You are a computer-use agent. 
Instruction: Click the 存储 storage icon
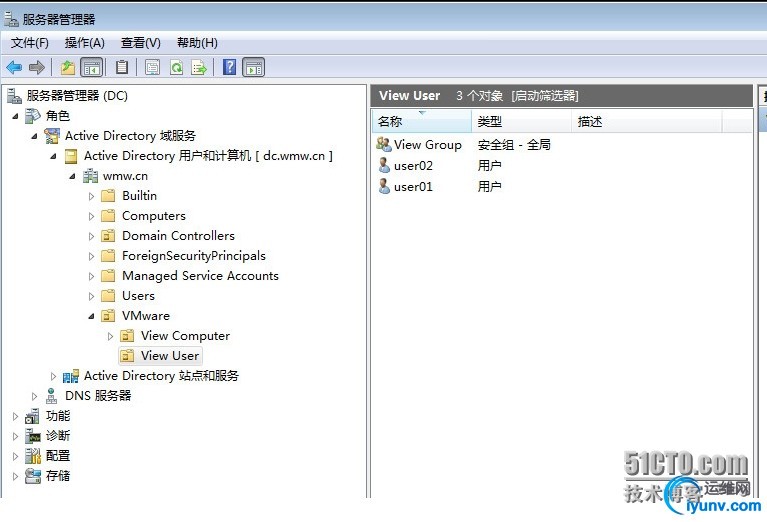tap(33, 476)
